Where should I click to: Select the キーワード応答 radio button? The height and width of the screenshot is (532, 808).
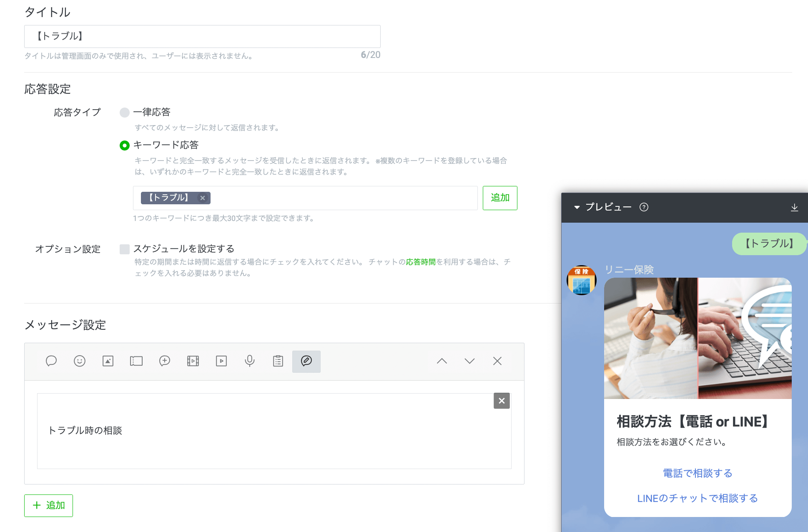click(x=124, y=146)
